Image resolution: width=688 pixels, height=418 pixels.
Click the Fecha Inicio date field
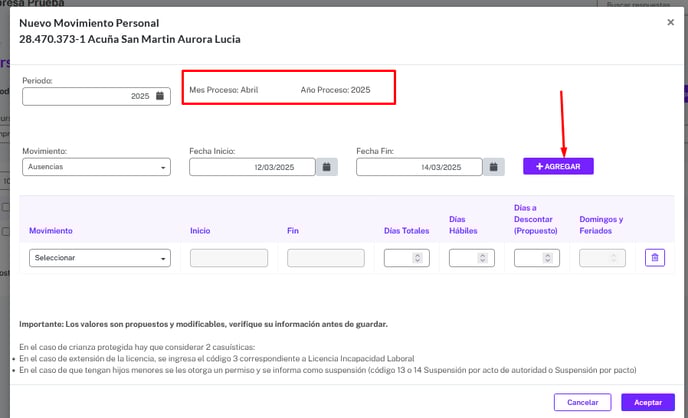[252, 167]
